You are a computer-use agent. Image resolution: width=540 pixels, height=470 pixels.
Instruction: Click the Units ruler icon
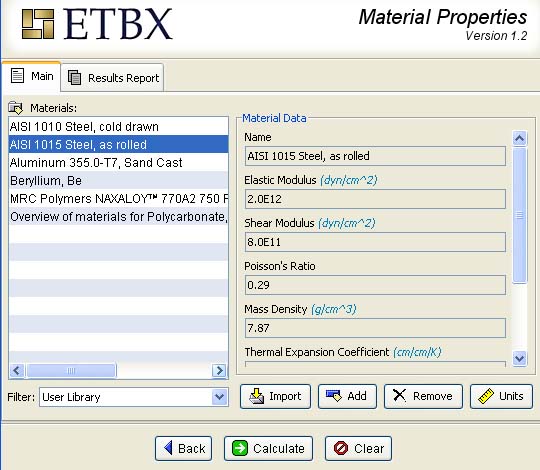486,396
